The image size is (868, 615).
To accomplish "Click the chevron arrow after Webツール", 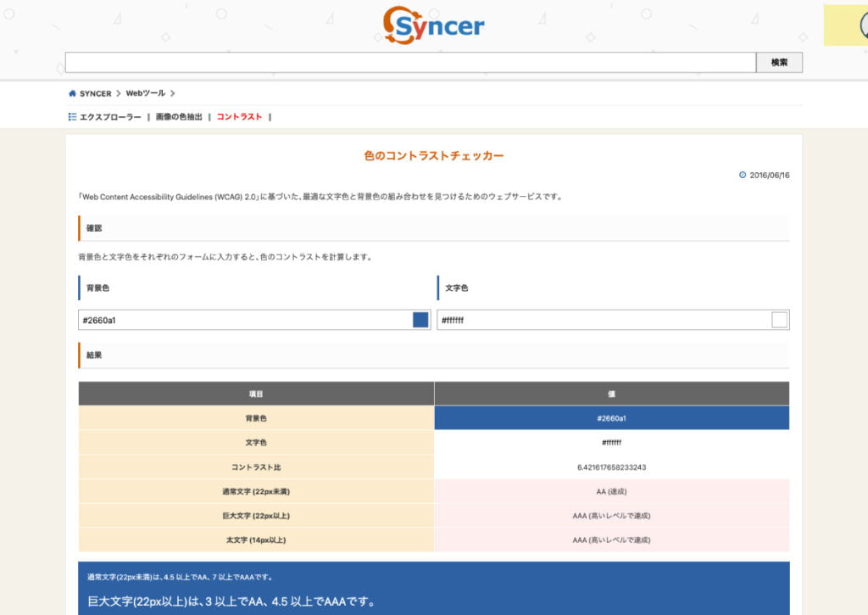I will click(x=172, y=93).
